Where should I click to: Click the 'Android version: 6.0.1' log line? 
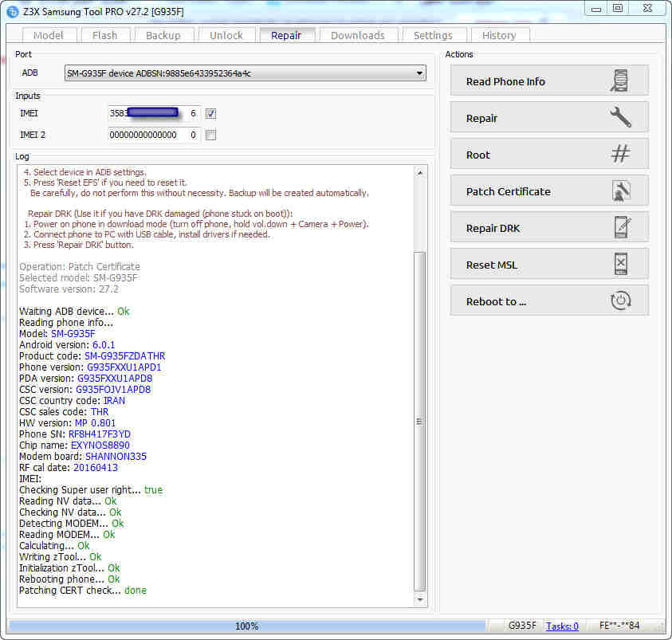[x=67, y=345]
